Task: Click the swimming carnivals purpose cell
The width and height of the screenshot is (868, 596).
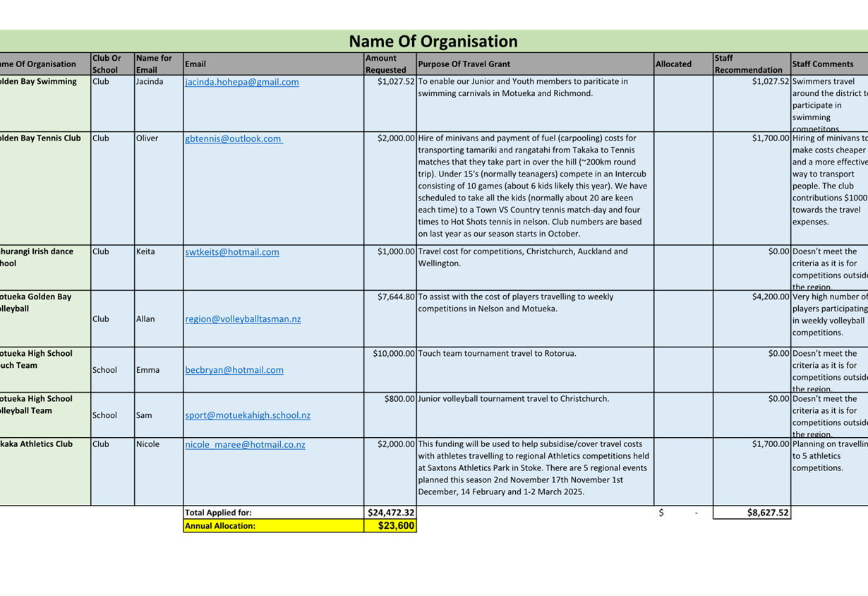Action: click(x=535, y=103)
